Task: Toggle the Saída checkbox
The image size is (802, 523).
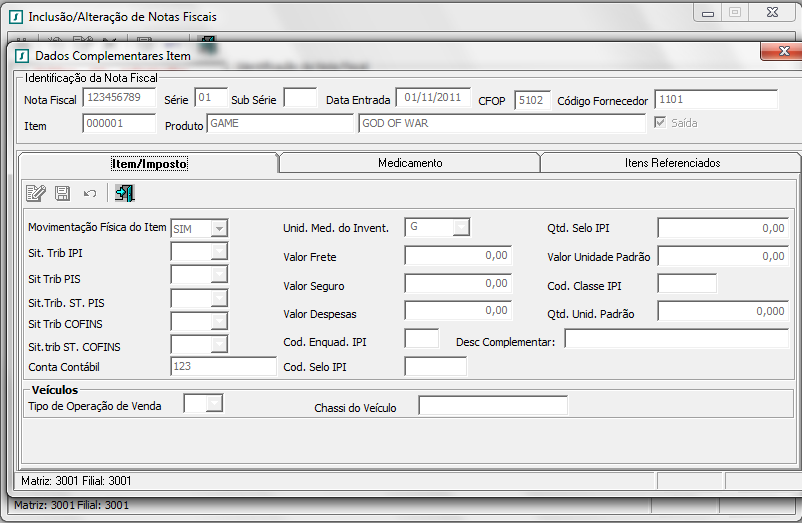Action: [660, 123]
